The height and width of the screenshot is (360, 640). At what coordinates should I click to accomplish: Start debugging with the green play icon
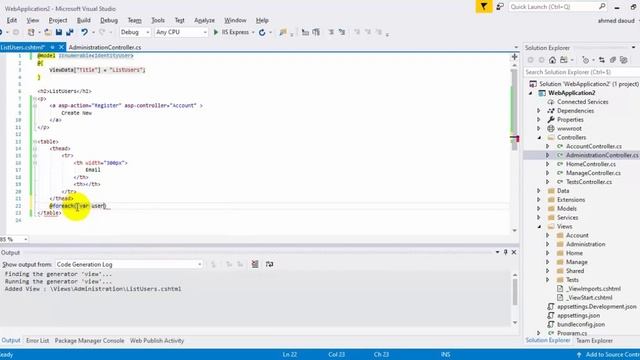coord(216,32)
